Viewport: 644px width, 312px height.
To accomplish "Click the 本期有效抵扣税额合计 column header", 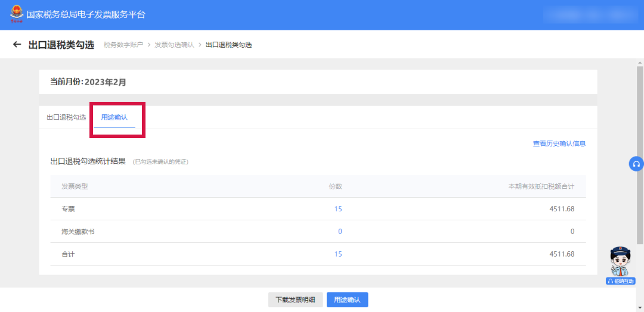I will pos(541,186).
